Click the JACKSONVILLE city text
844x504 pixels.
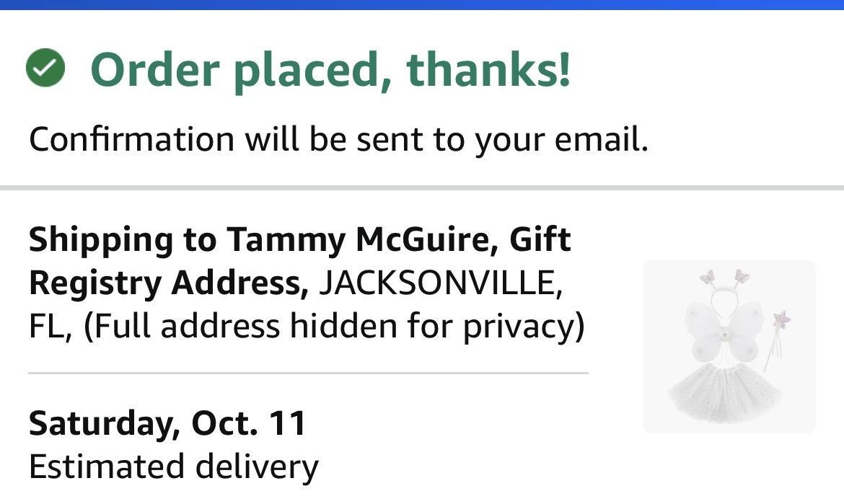pos(438,283)
